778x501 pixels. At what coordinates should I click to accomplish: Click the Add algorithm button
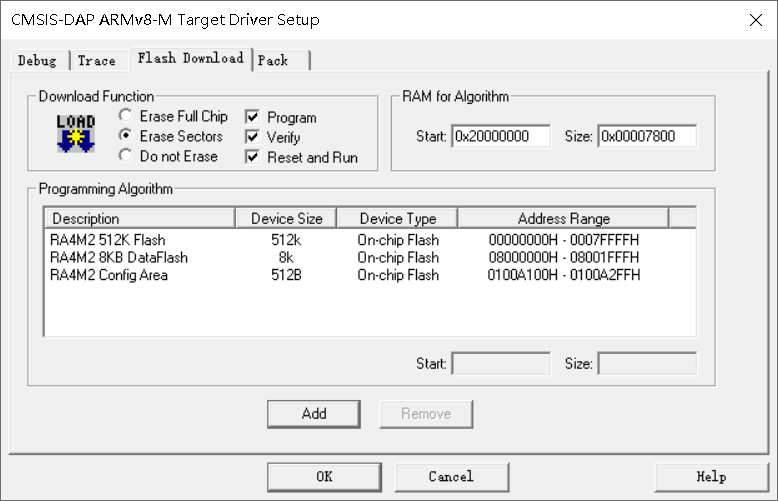[314, 414]
